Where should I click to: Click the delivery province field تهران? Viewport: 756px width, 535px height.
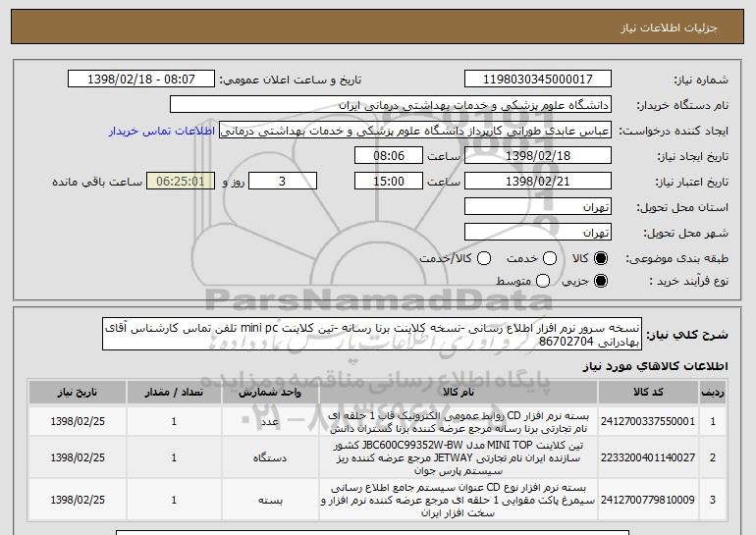pos(538,207)
